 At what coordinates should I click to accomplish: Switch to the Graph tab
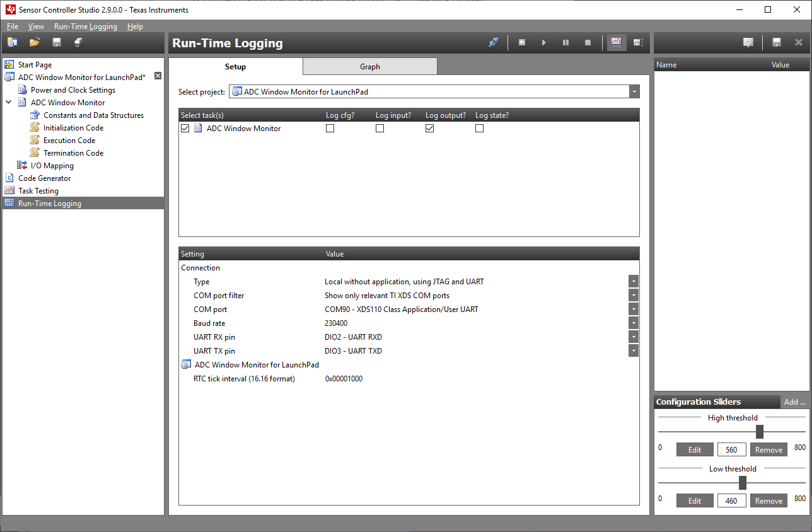[370, 66]
